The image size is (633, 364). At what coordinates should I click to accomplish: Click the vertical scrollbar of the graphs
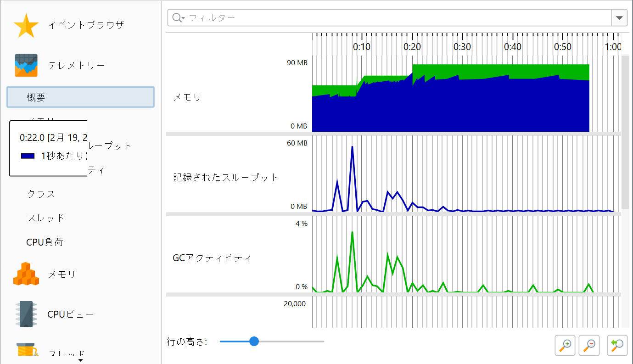click(625, 132)
